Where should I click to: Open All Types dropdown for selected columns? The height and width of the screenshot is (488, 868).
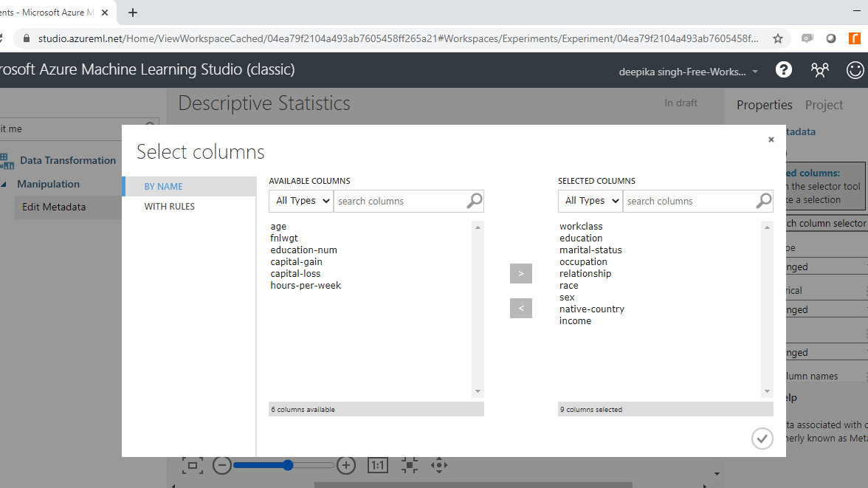[x=591, y=201]
